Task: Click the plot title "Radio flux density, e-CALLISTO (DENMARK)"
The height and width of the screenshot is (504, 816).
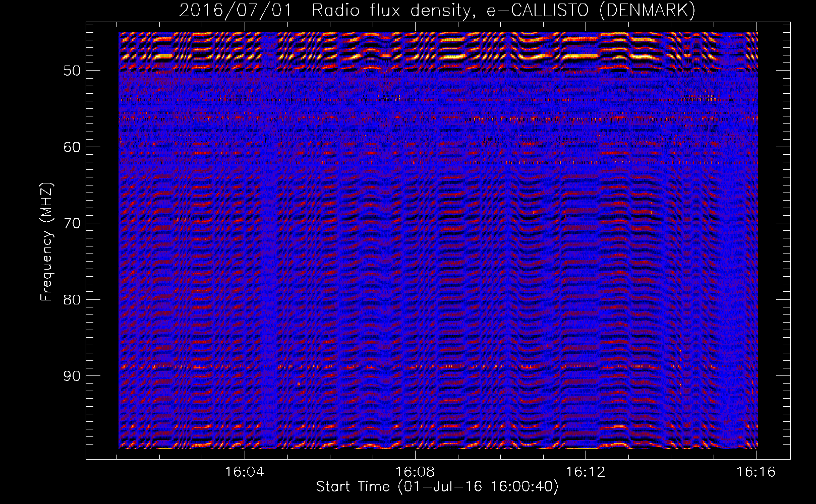Action: pyautogui.click(x=503, y=11)
